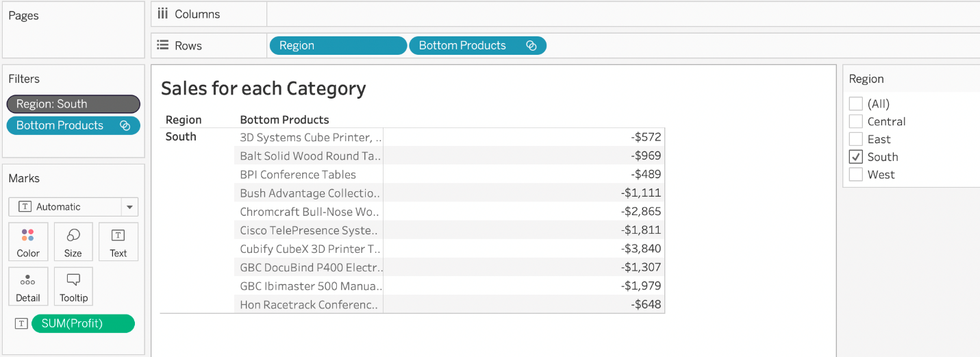980x357 pixels.
Task: Tick the East region checkbox
Action: pyautogui.click(x=856, y=139)
